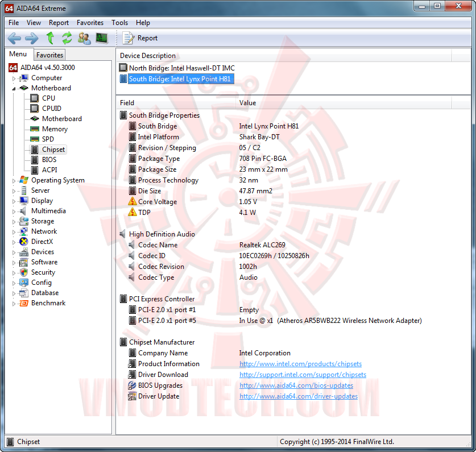
Task: Switch to the Favorites tab
Action: [49, 55]
